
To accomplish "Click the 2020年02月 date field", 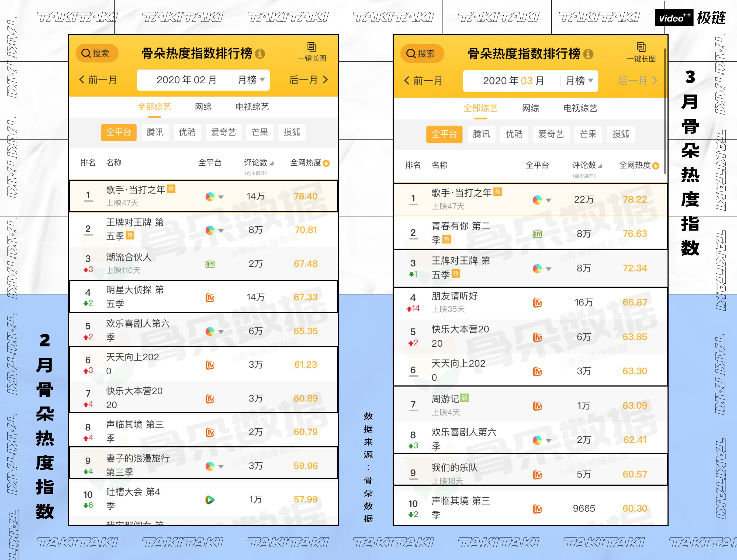I will [x=186, y=80].
